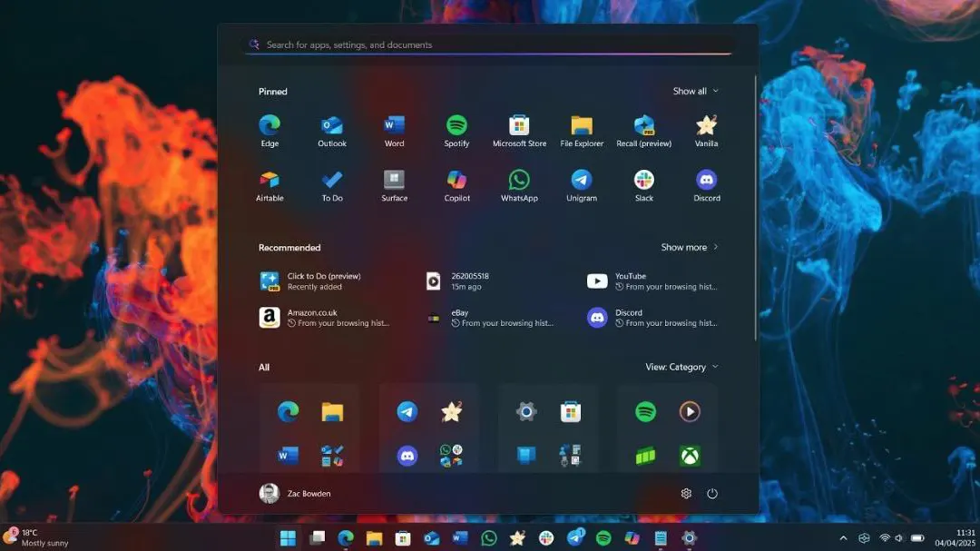The height and width of the screenshot is (551, 980).
Task: Open Slack from pinned apps
Action: click(643, 185)
